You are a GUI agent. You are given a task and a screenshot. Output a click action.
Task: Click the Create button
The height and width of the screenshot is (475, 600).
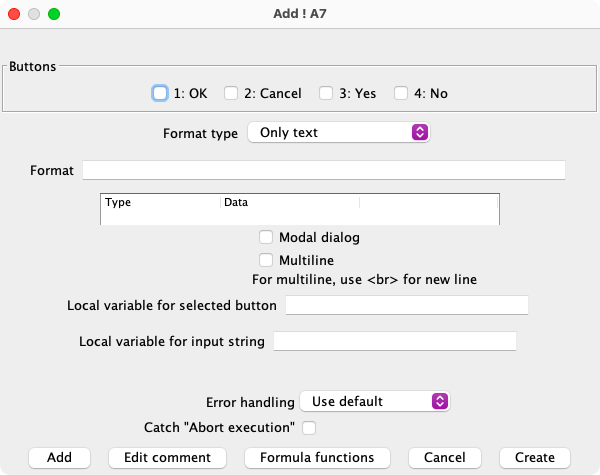(534, 457)
